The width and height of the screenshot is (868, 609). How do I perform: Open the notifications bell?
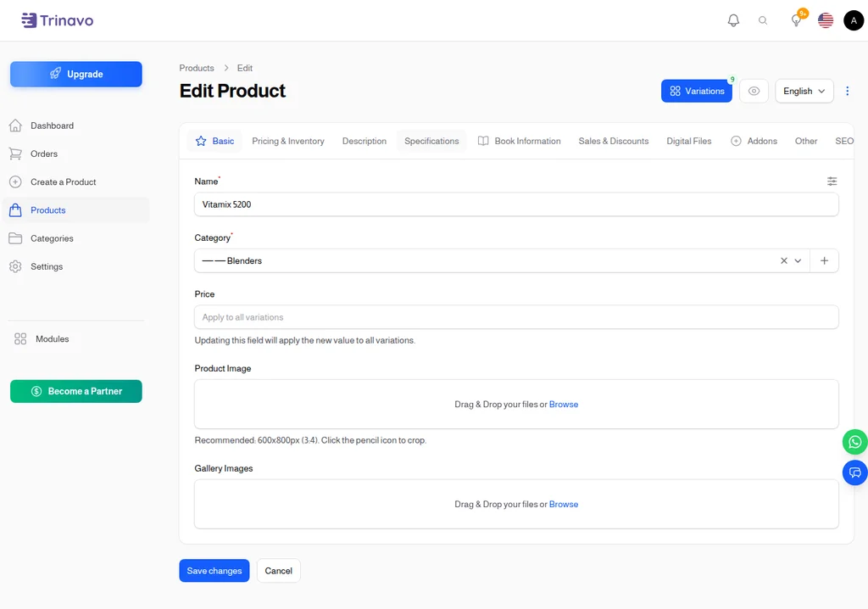[x=733, y=20]
